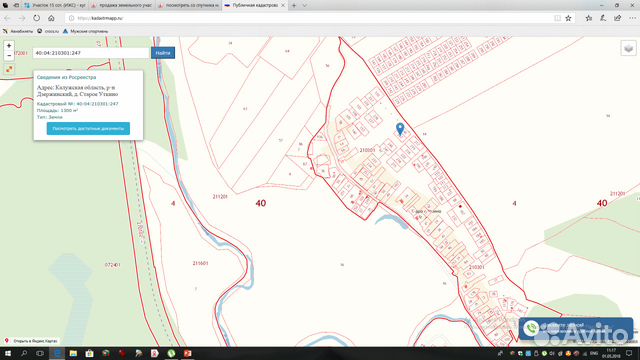Click the kadastrmapp.ru address bar

pos(310,18)
